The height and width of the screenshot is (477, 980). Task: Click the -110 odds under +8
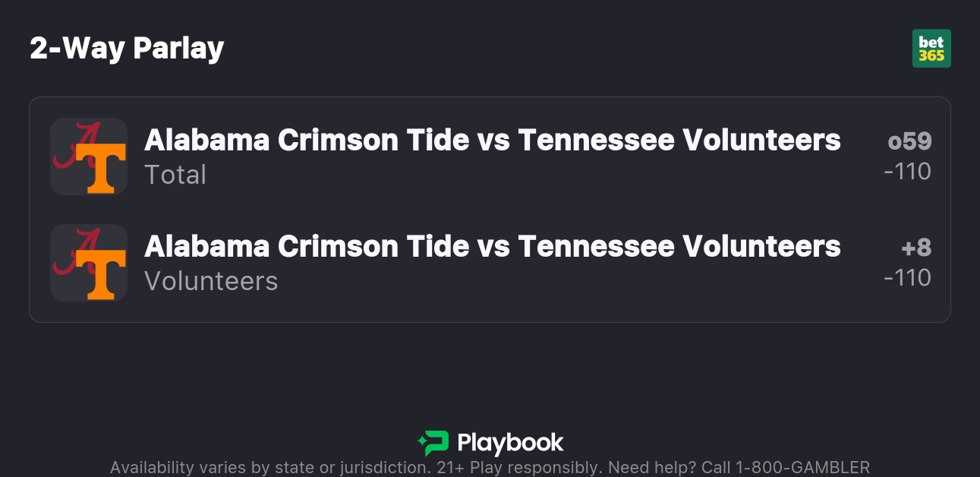(907, 278)
